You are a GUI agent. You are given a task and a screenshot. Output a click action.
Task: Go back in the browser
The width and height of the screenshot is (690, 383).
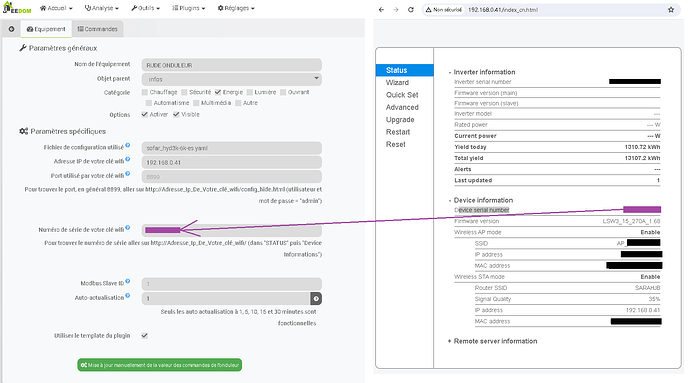click(381, 10)
